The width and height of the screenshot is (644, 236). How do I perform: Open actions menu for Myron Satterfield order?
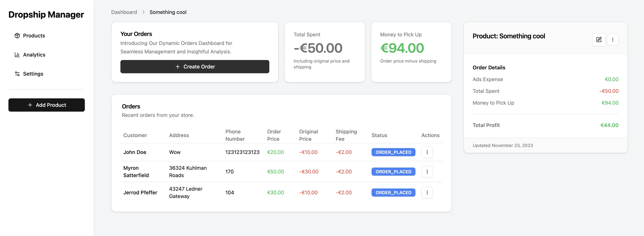[x=427, y=172]
